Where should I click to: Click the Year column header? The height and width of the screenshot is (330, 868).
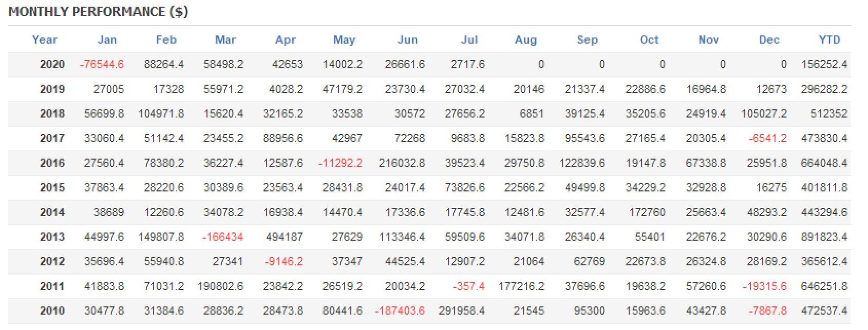pyautogui.click(x=45, y=40)
